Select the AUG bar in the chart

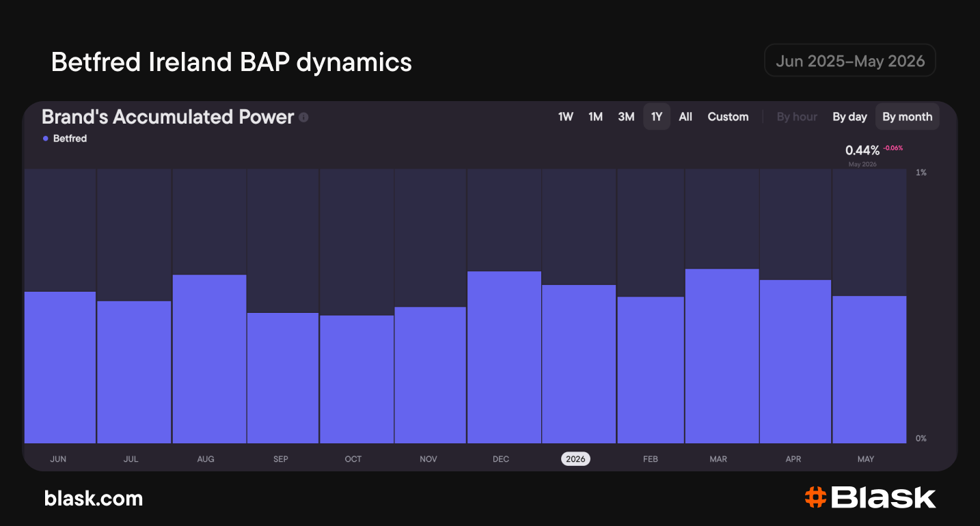pos(209,359)
